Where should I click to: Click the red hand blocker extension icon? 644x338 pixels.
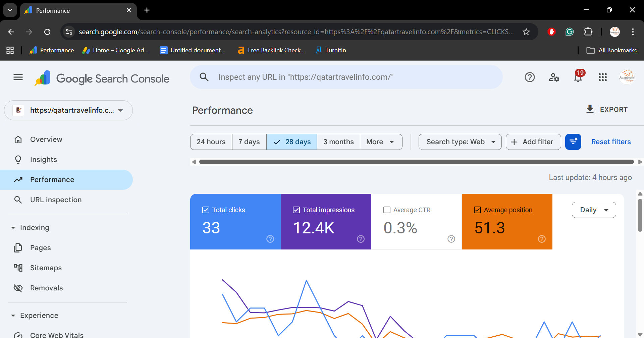551,32
